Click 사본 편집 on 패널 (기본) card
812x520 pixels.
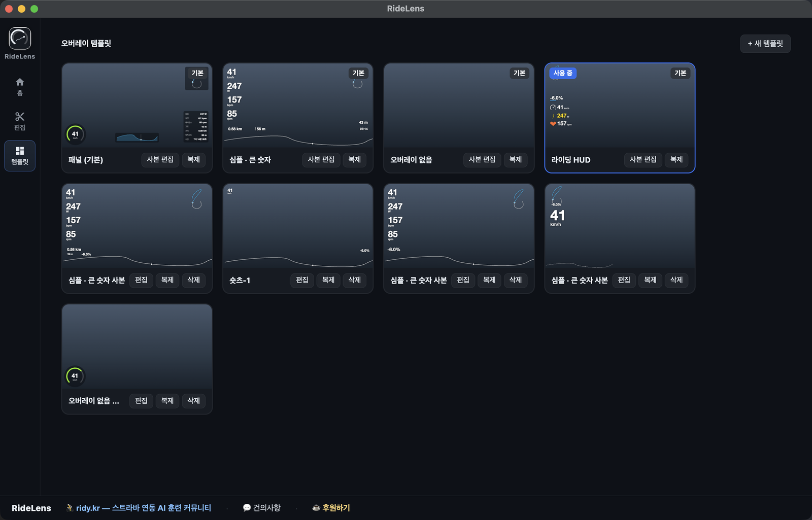(x=160, y=159)
